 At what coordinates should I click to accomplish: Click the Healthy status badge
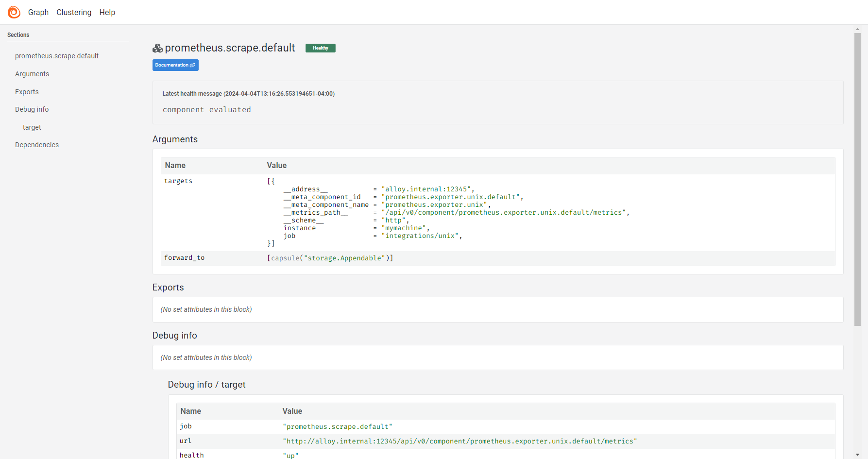(320, 48)
